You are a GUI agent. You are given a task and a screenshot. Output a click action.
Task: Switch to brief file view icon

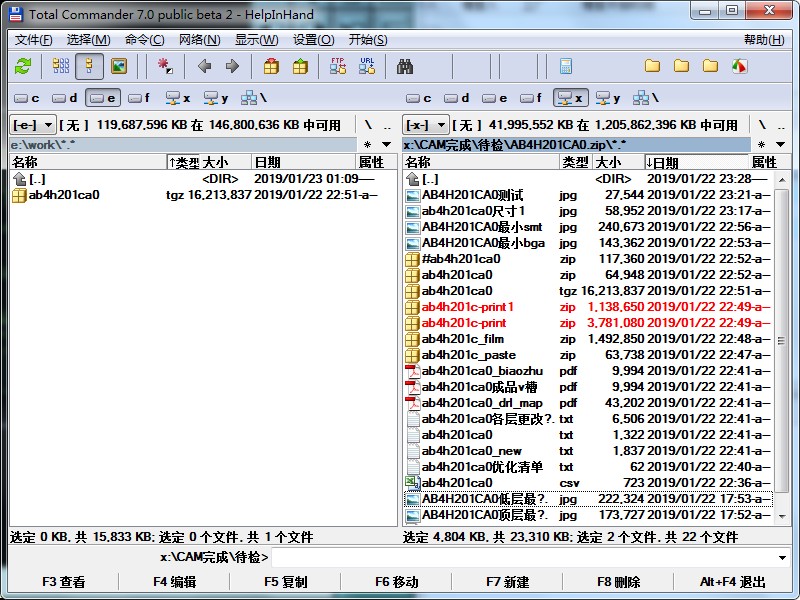point(61,66)
